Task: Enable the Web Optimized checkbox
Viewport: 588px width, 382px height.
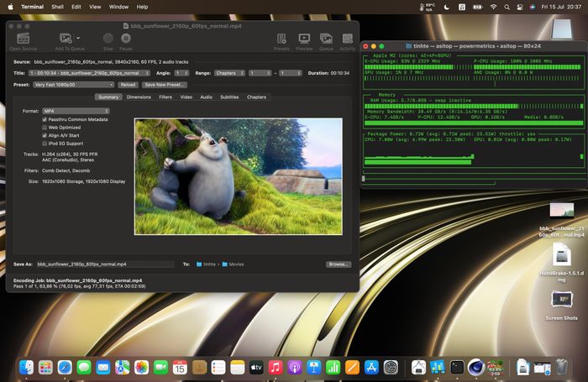Action: click(x=45, y=128)
